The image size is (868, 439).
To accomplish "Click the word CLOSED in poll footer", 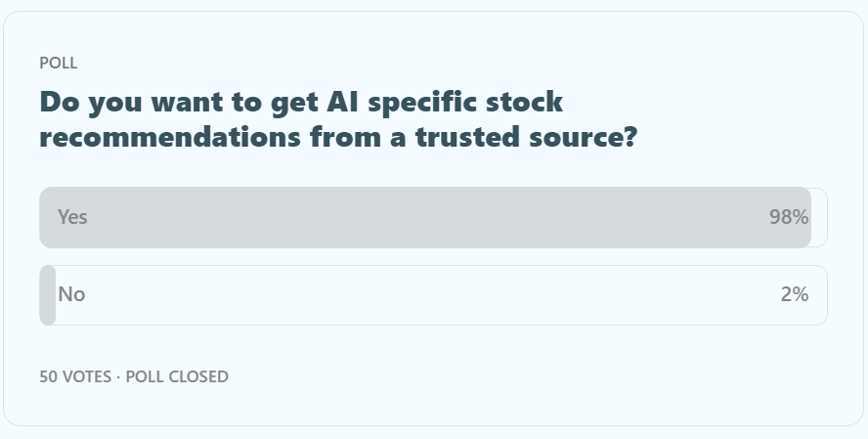I will 197,376.
